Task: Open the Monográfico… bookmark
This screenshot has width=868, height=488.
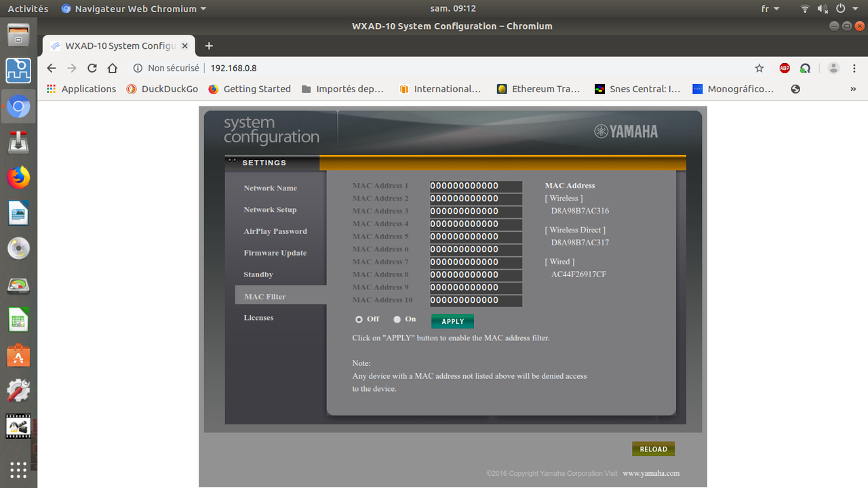Action: [x=733, y=89]
